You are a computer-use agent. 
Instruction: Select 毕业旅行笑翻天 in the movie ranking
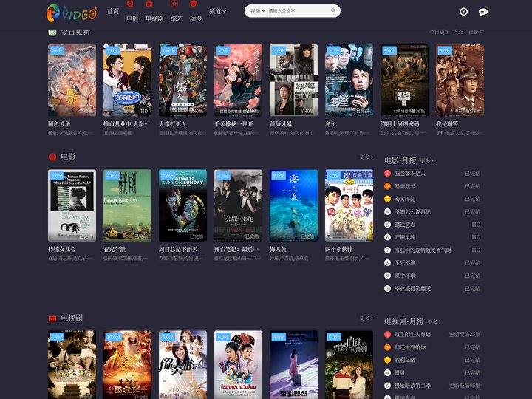coord(412,289)
